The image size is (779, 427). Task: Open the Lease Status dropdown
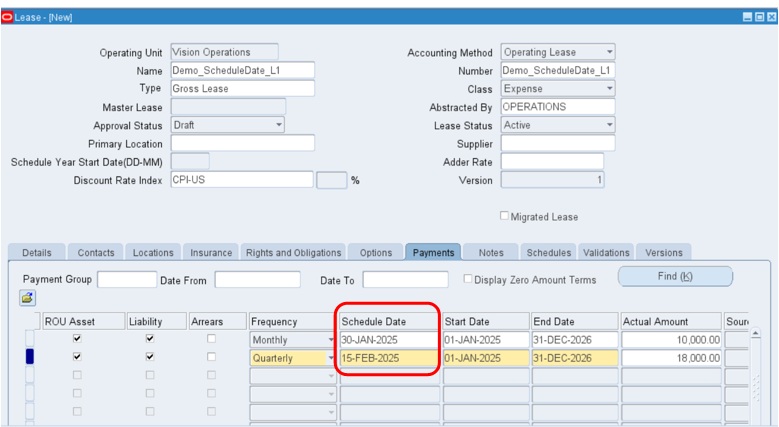pos(609,126)
